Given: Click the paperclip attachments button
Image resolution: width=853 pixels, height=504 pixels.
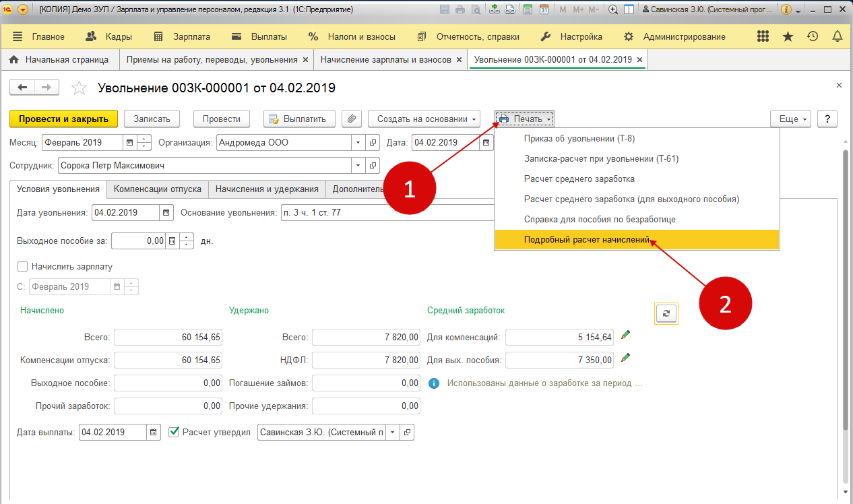Looking at the screenshot, I should coord(352,119).
